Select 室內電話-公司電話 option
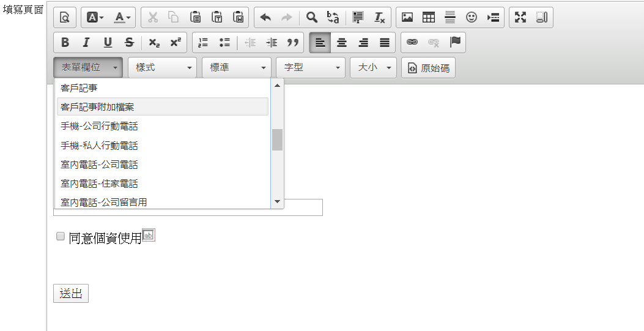This screenshot has height=331, width=644. [x=163, y=164]
